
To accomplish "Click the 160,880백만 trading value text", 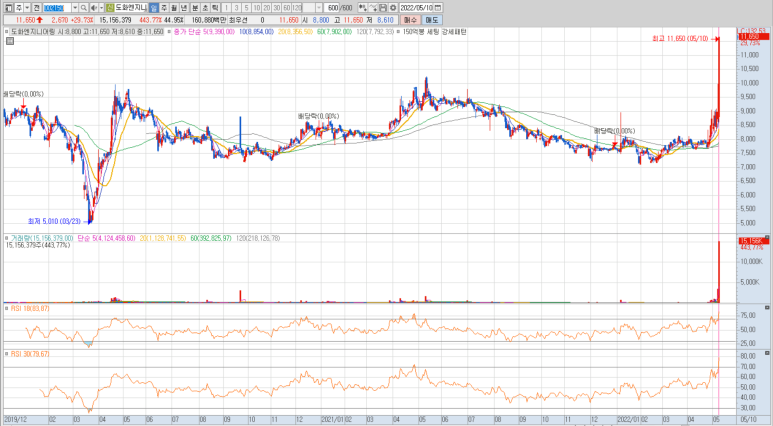I will 209,20.
